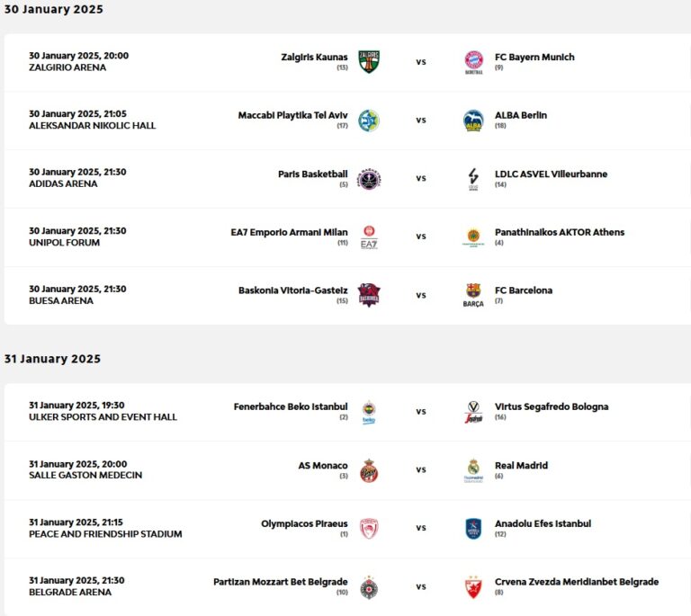Open the LDLC ASVEL Villeurbanne team link
Image resolution: width=691 pixels, height=616 pixels.
(551, 174)
